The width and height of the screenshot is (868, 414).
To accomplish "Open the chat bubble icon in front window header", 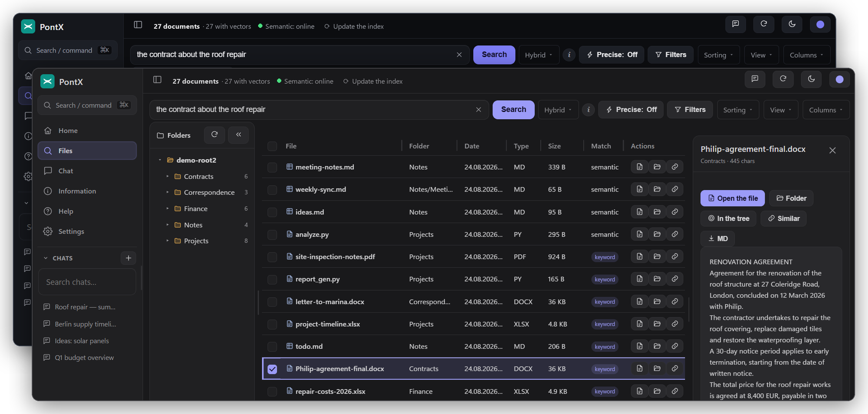I will tap(755, 79).
